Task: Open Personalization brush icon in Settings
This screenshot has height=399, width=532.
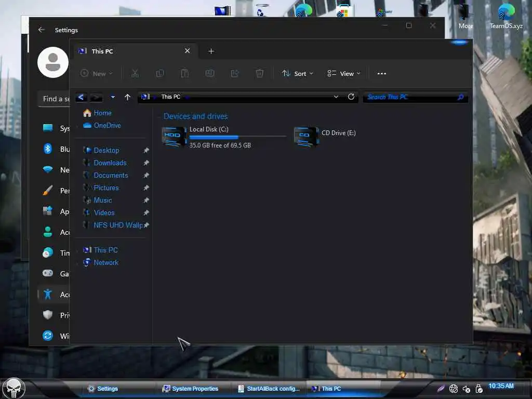Action: pos(47,190)
